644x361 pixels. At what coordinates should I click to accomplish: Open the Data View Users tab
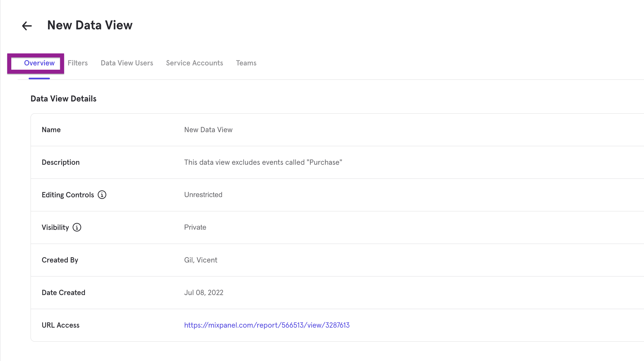tap(127, 63)
